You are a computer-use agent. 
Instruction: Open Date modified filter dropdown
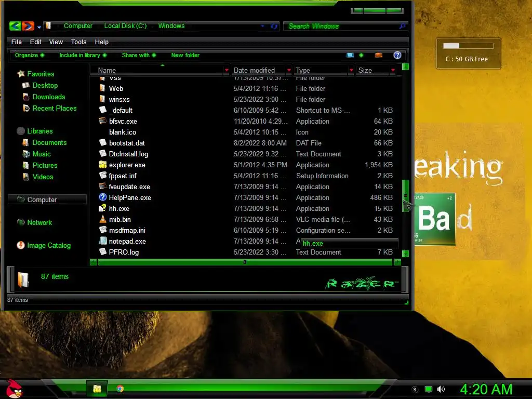(x=289, y=70)
